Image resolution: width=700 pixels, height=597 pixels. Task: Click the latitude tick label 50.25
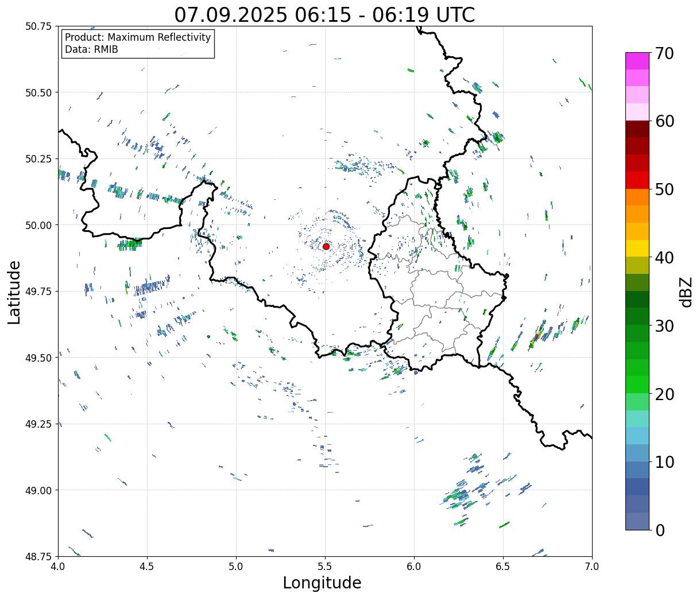point(38,159)
